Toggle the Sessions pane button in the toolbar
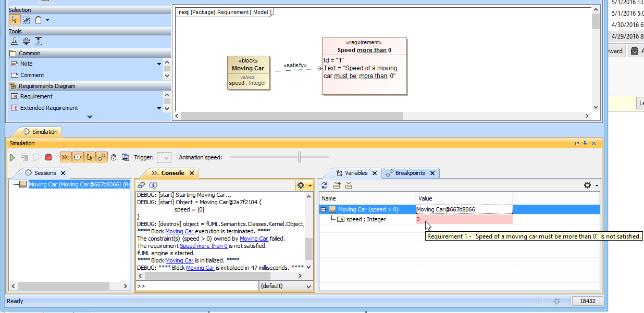644x313 pixels. tap(78, 157)
